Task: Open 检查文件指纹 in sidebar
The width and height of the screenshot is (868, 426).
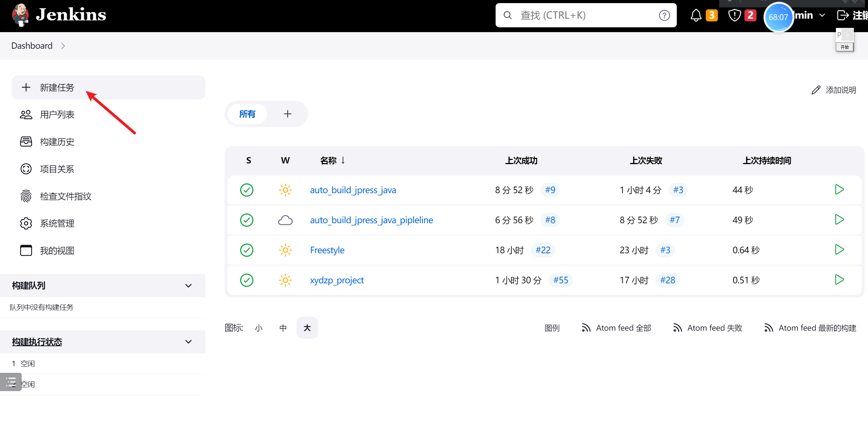Action: 108,196
